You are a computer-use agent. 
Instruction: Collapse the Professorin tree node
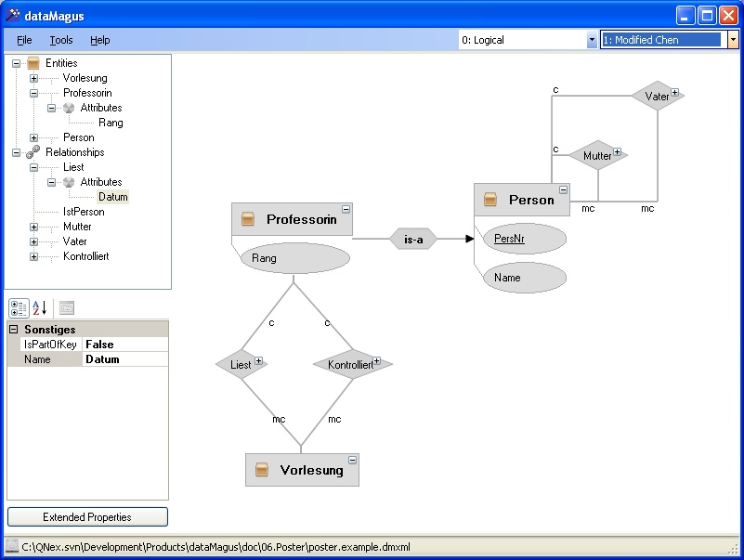(33, 93)
